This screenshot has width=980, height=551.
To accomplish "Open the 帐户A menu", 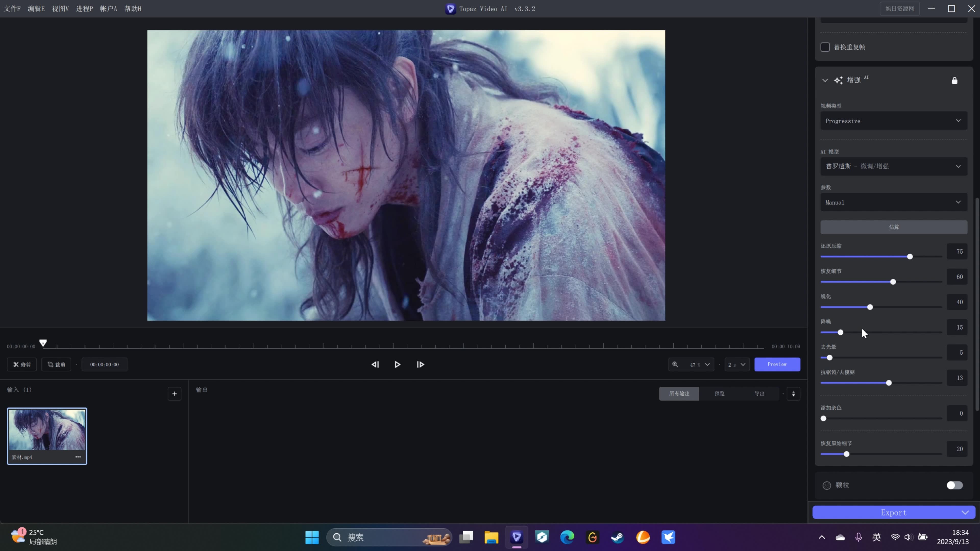I will pos(108,9).
